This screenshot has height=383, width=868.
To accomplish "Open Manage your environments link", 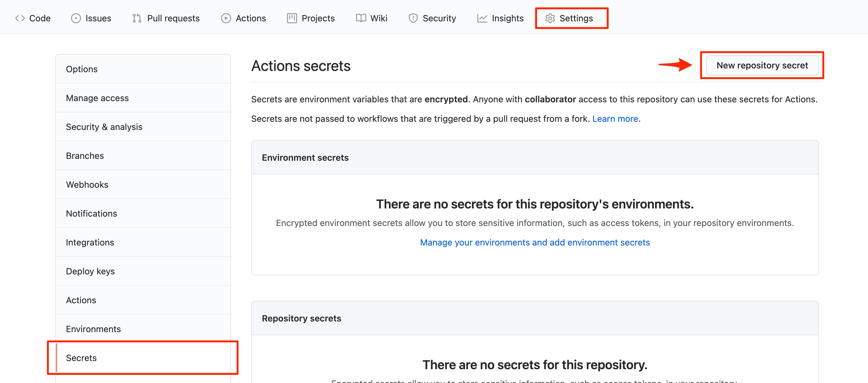I will 535,242.
